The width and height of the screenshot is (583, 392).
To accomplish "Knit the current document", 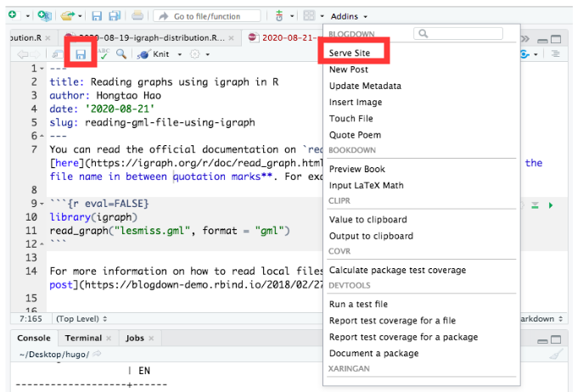I will coord(154,54).
